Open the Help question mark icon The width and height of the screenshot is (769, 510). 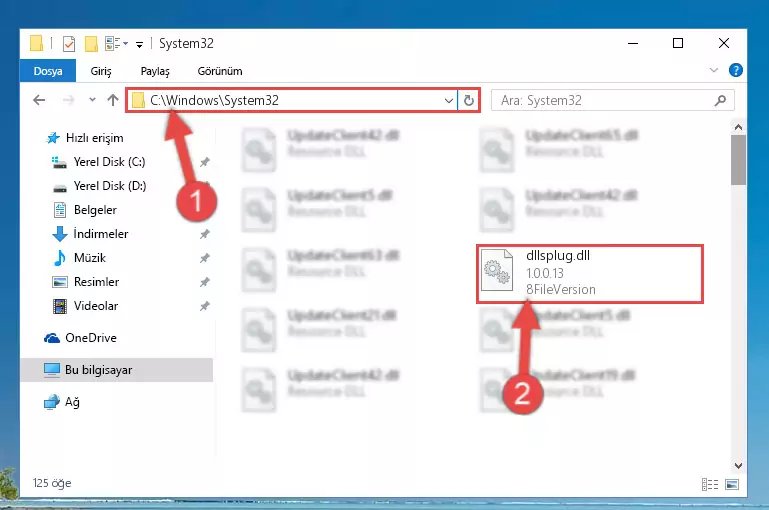735,71
